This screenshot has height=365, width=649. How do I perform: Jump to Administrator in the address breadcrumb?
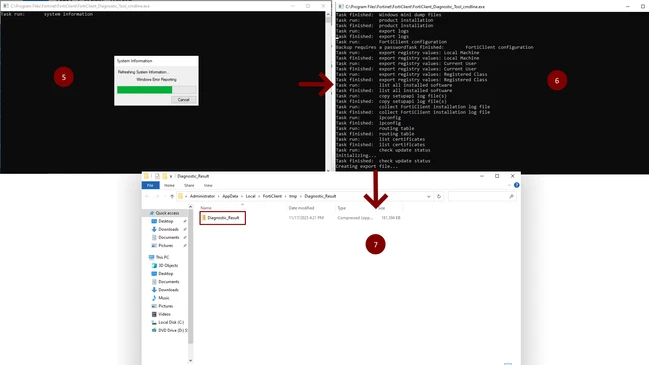coord(202,196)
